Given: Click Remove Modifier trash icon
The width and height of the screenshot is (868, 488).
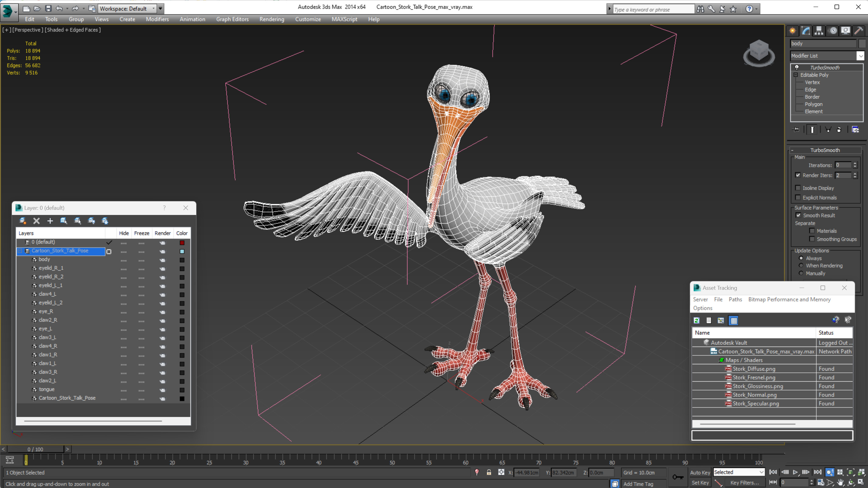Looking at the screenshot, I should 839,130.
